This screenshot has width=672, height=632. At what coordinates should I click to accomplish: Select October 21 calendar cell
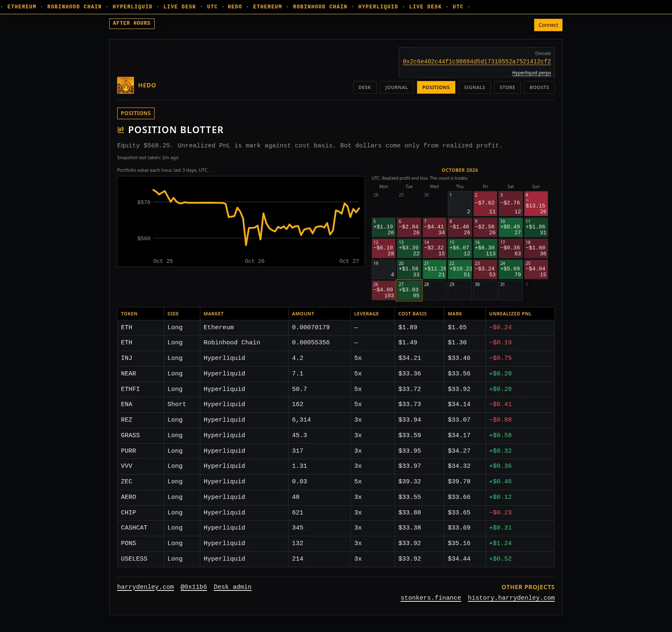point(434,269)
